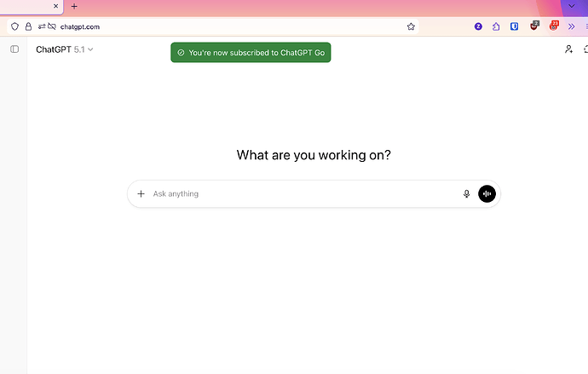This screenshot has height=374, width=588.
Task: Toggle the ChatGPT sidebar open
Action: tap(14, 49)
